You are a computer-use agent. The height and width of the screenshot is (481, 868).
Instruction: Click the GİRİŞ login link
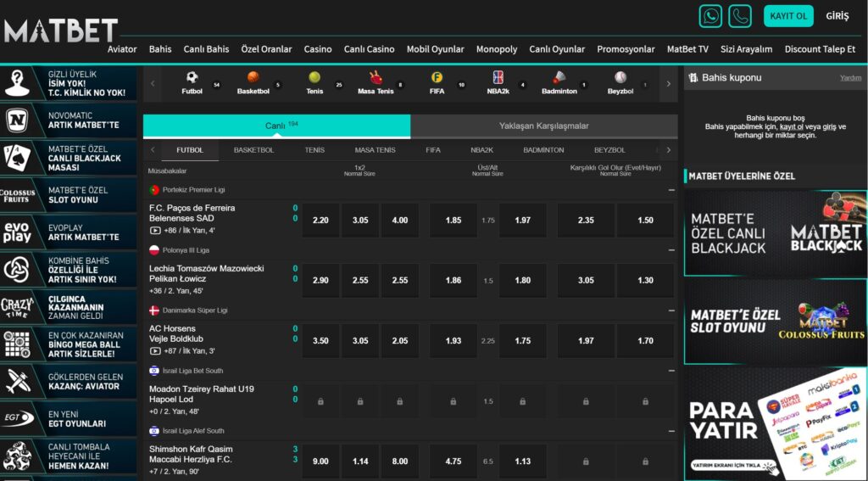(837, 16)
